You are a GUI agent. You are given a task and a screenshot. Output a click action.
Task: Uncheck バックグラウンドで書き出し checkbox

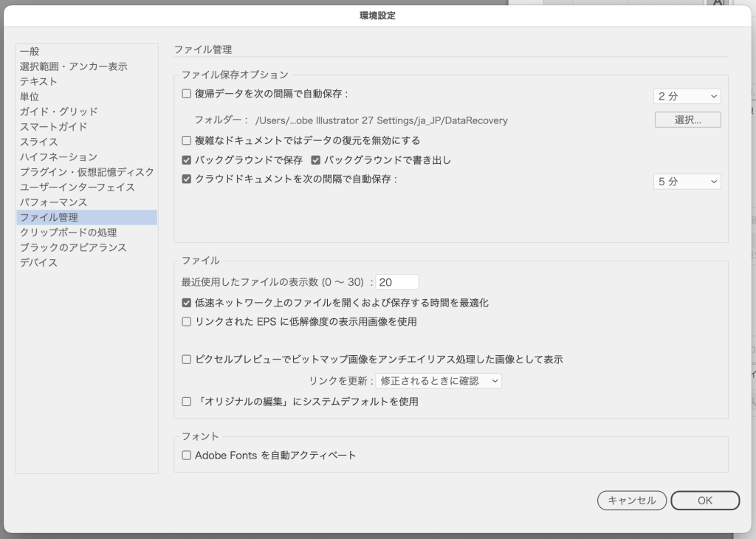point(316,160)
